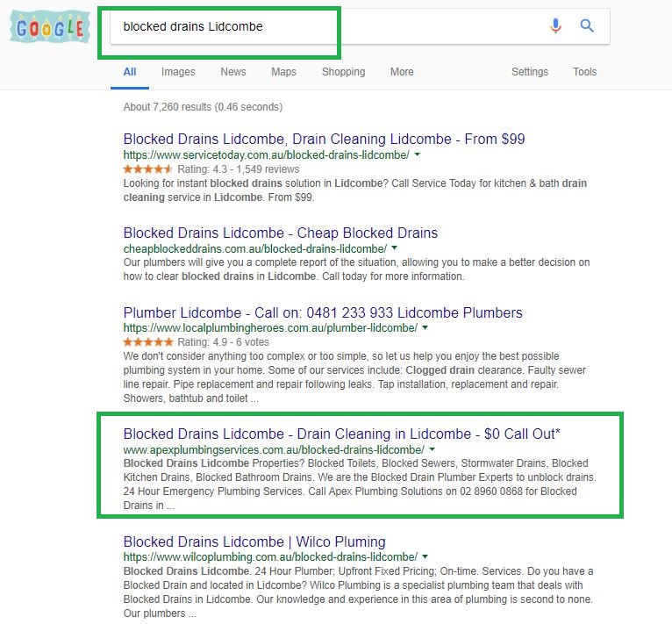
Task: Expand dropdown arrow beside apexplumbingservices.com.au URL
Action: click(432, 449)
